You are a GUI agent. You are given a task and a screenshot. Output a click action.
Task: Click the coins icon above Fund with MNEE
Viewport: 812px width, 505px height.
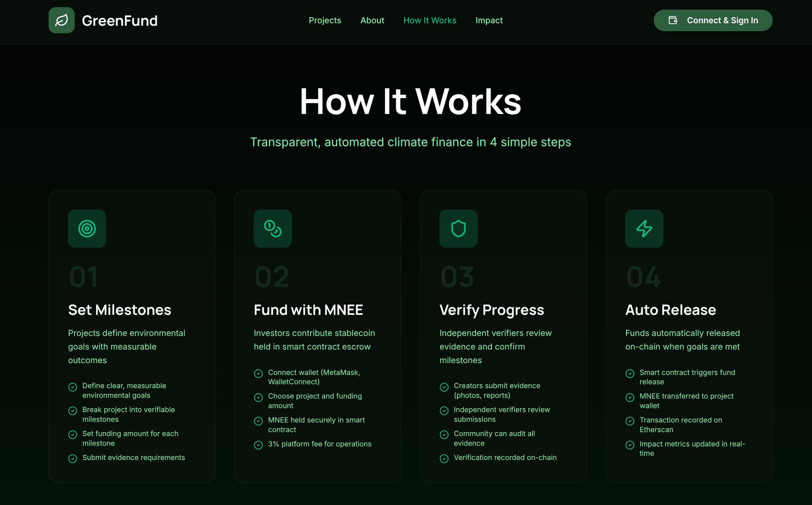click(273, 228)
